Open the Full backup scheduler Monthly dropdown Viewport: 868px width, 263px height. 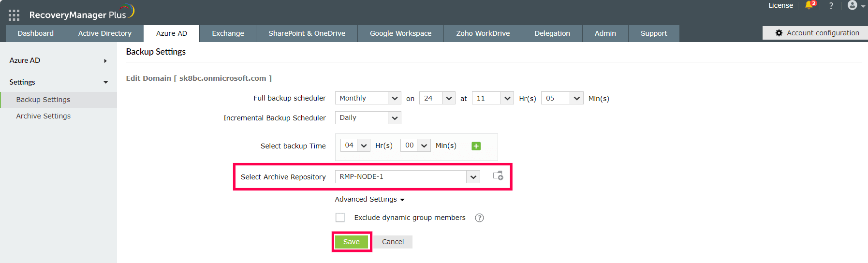[368, 98]
